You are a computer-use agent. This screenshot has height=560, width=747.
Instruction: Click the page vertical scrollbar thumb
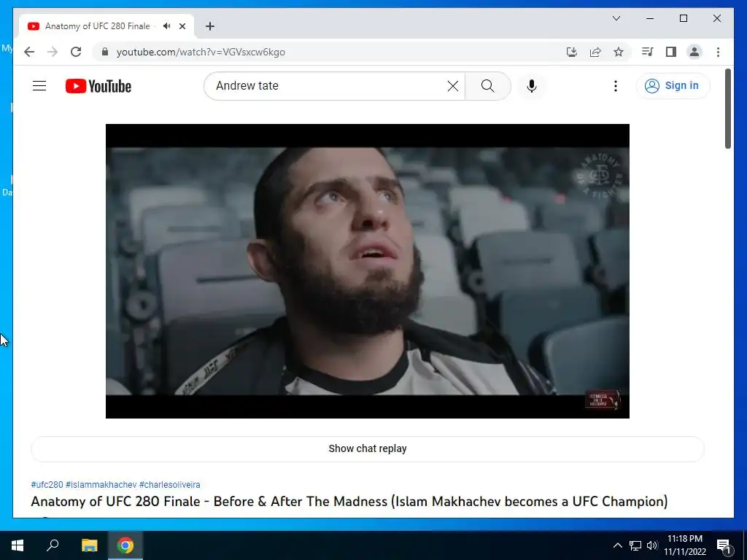click(727, 109)
